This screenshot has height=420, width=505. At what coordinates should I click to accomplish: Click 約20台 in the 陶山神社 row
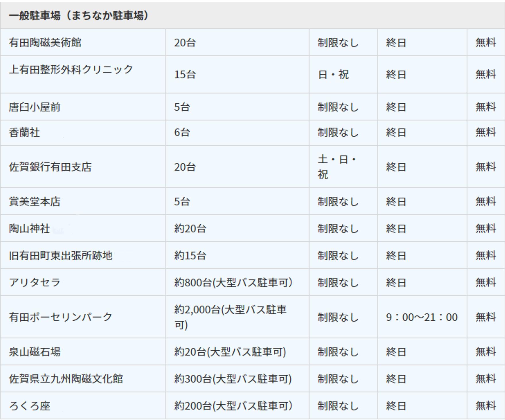[x=190, y=229]
